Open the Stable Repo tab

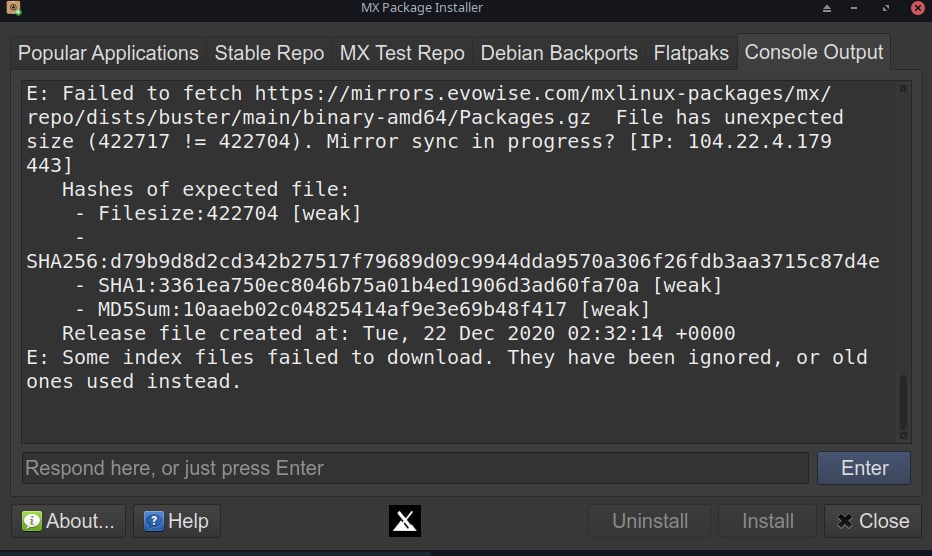pos(269,53)
